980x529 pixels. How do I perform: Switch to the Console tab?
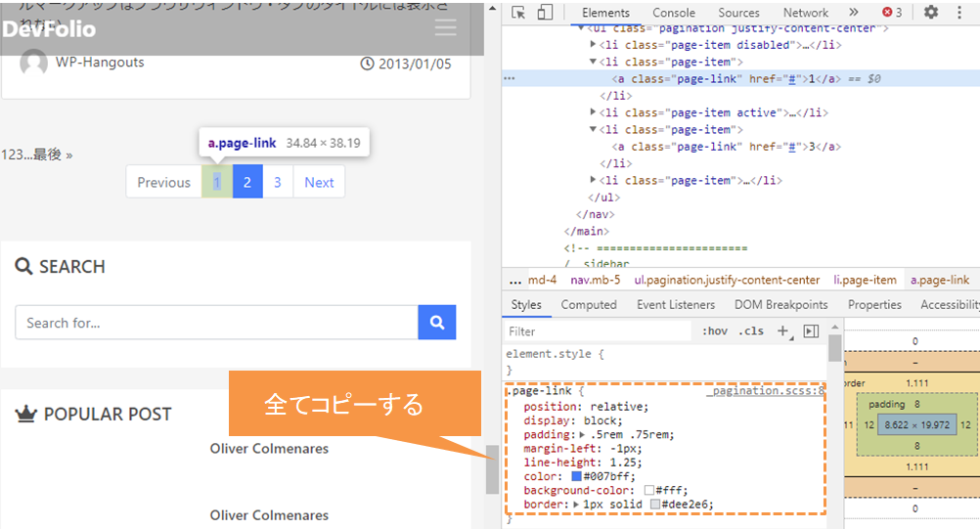pyautogui.click(x=674, y=13)
